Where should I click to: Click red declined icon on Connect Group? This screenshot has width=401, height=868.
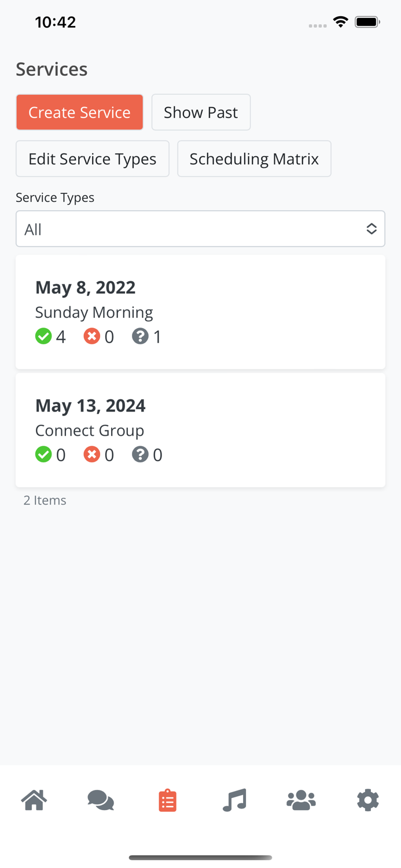[x=92, y=454]
